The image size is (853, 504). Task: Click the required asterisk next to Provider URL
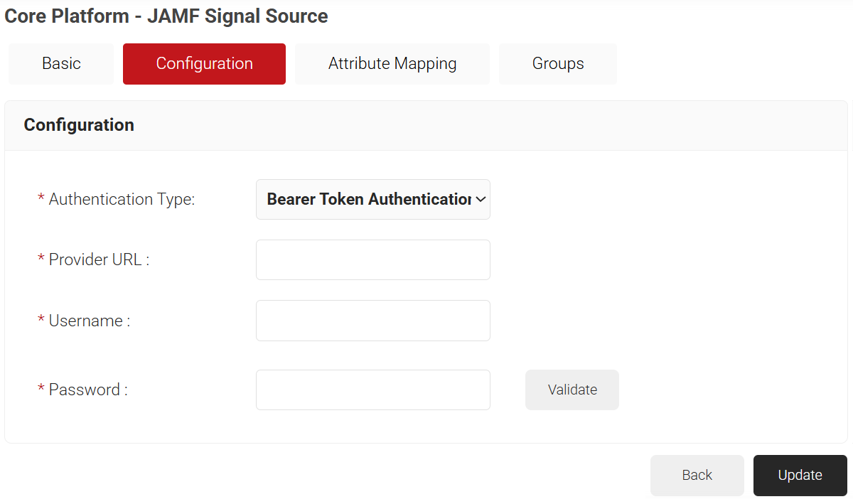tap(41, 259)
